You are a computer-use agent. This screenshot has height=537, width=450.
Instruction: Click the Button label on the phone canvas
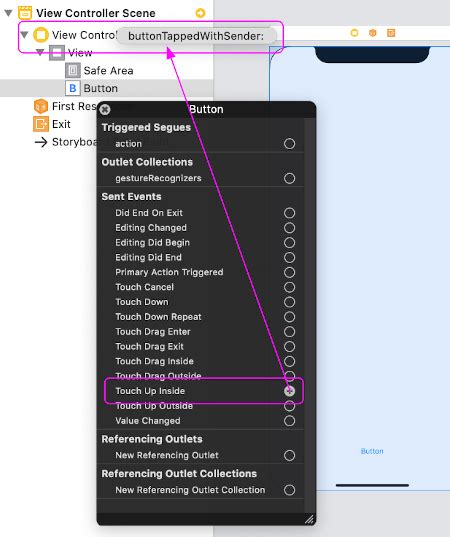[372, 451]
